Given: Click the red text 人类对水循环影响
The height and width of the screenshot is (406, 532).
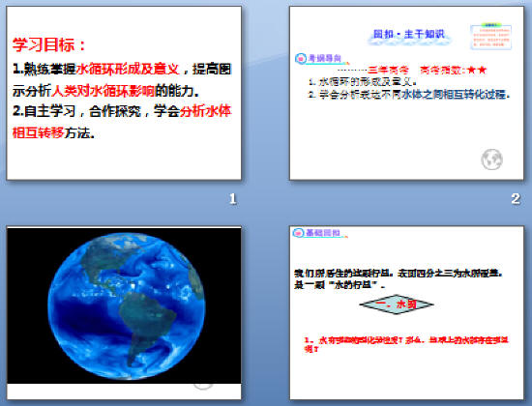Looking at the screenshot, I should 103,91.
